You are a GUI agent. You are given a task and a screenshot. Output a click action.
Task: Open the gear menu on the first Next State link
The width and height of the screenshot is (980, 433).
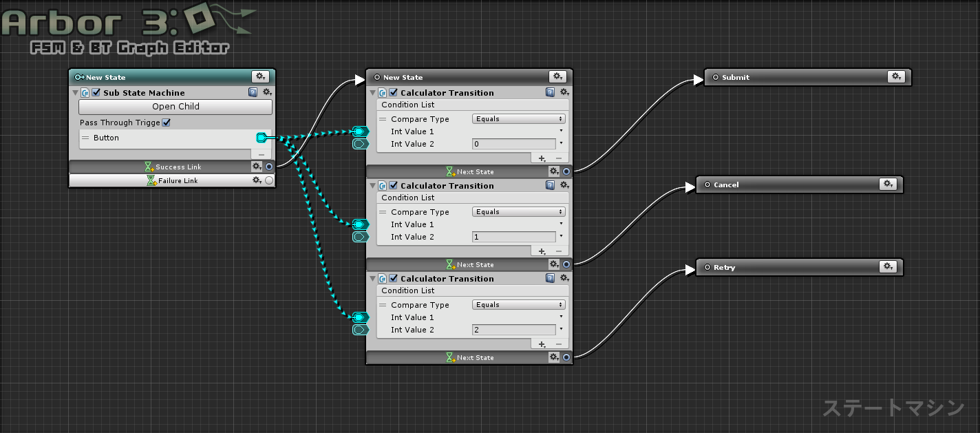(554, 170)
